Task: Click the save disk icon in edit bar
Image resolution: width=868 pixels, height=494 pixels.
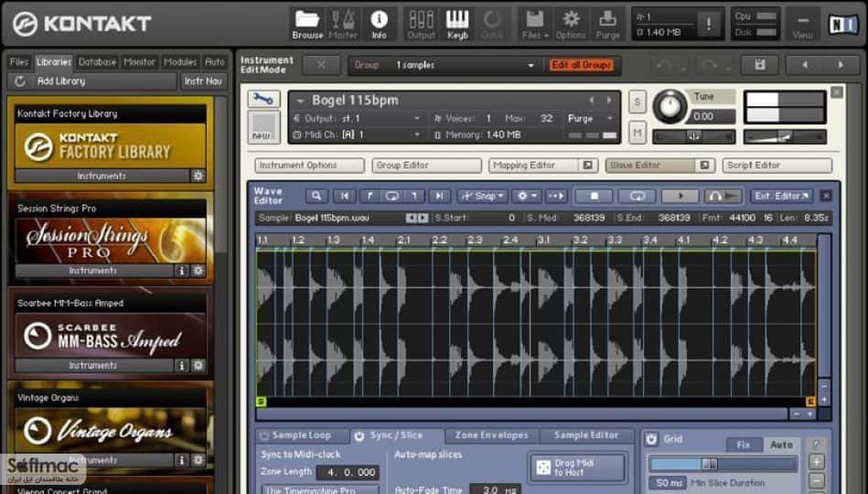Action: pyautogui.click(x=760, y=65)
